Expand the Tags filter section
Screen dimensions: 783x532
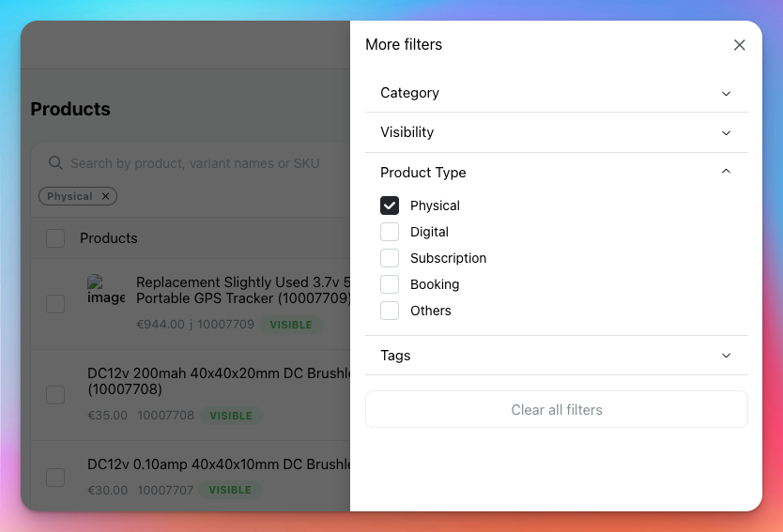coord(557,356)
